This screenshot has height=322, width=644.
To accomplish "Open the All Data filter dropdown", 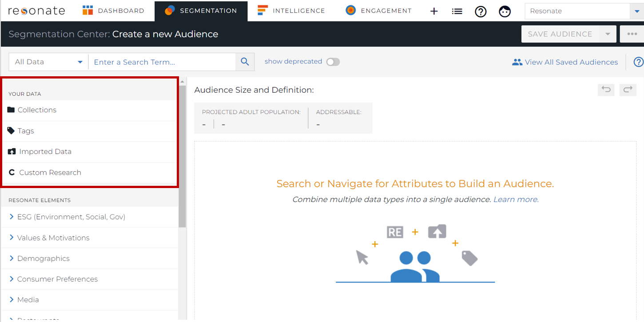I will tap(49, 62).
